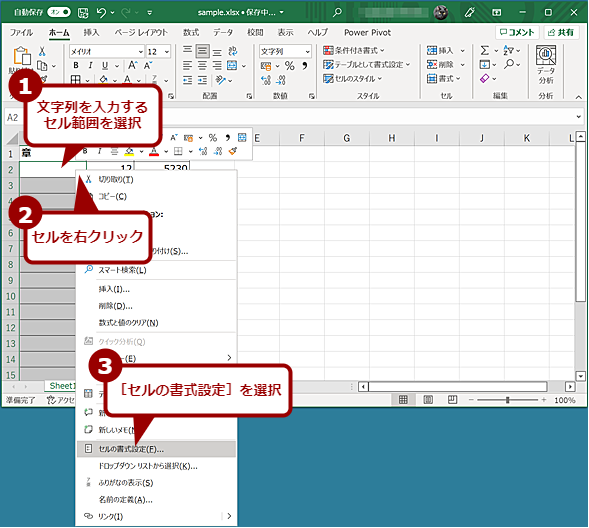Click the comma style icon in ribbon
Screen dimensions: 589x528
click(x=305, y=66)
